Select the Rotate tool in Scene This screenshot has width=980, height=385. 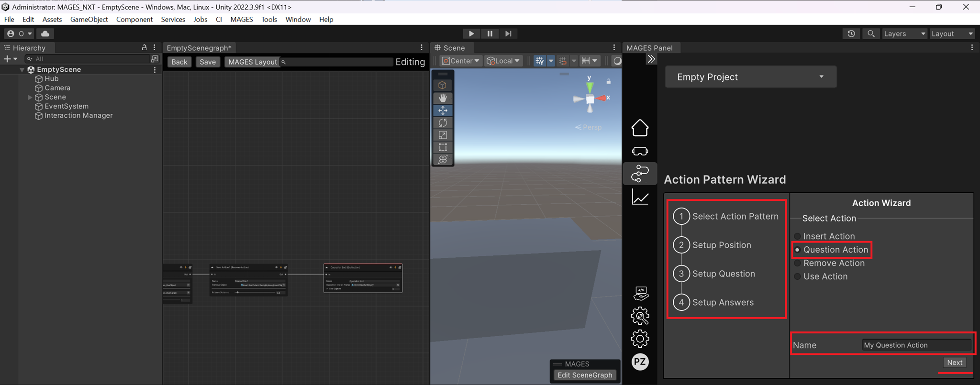click(443, 123)
